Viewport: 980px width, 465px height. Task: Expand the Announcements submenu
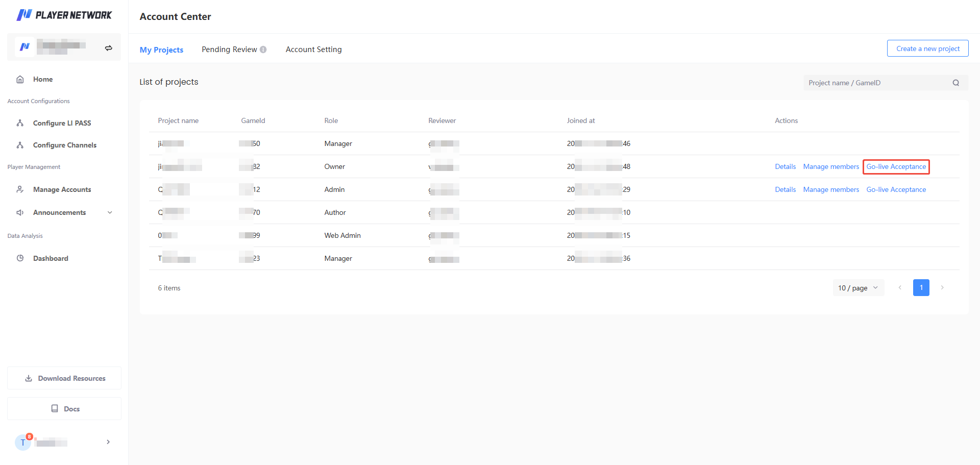pos(109,212)
